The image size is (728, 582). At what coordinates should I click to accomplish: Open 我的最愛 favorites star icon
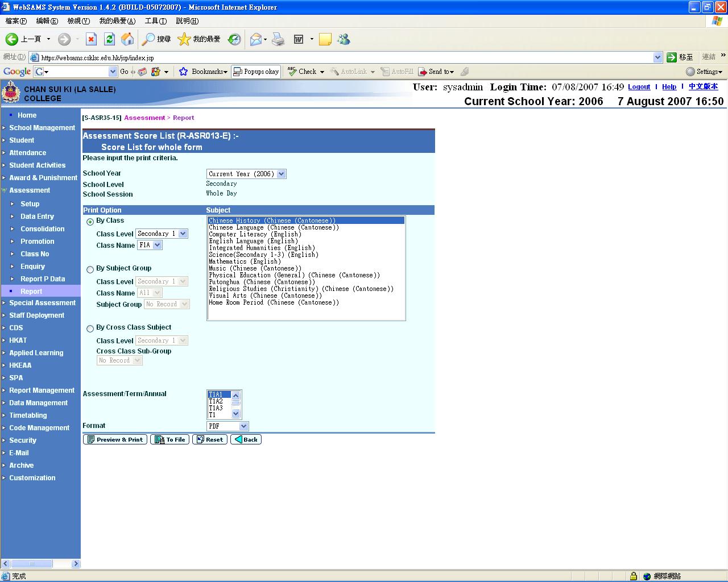click(183, 39)
